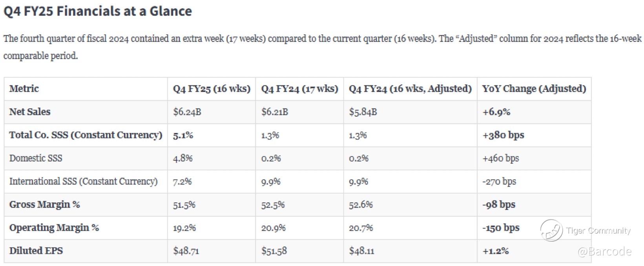Click Q4 FY24 (16 wks, Adjusted) header
The height and width of the screenshot is (266, 644).
(410, 89)
